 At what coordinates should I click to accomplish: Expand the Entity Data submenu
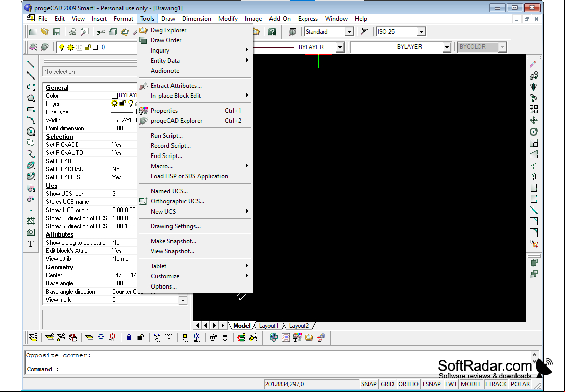194,61
